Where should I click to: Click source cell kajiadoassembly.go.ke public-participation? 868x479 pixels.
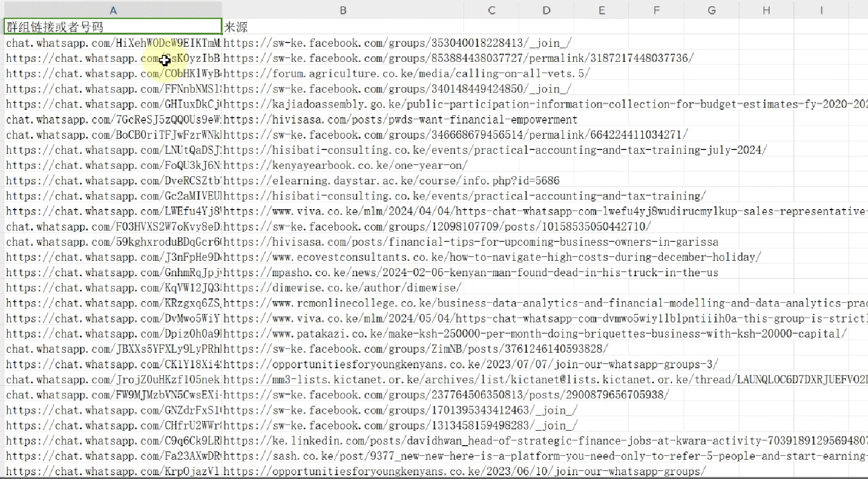[x=343, y=104]
